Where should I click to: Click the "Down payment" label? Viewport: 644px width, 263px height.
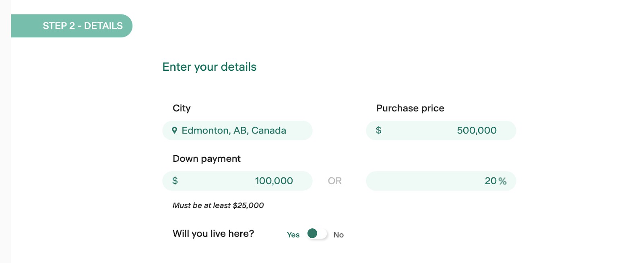(206, 158)
